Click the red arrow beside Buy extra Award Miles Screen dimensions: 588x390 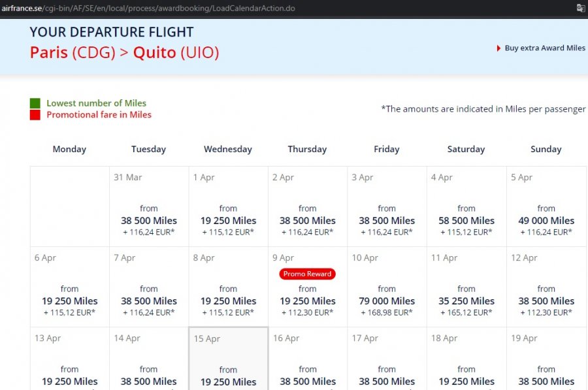(498, 48)
